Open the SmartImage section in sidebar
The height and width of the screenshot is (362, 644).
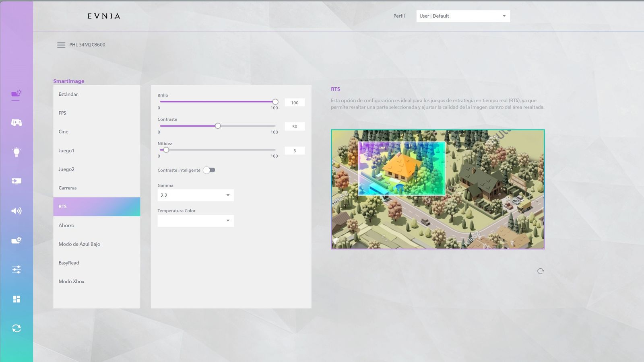click(16, 94)
